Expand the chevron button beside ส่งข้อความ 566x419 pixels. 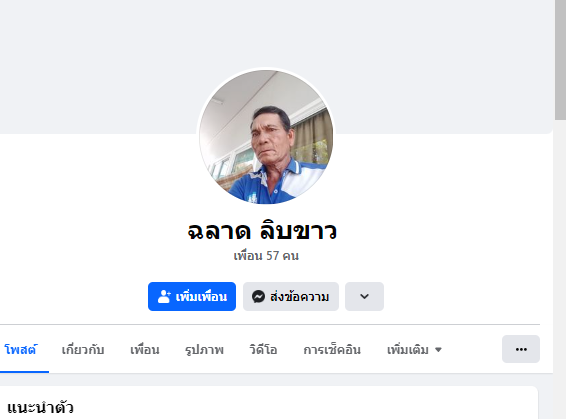(x=364, y=296)
